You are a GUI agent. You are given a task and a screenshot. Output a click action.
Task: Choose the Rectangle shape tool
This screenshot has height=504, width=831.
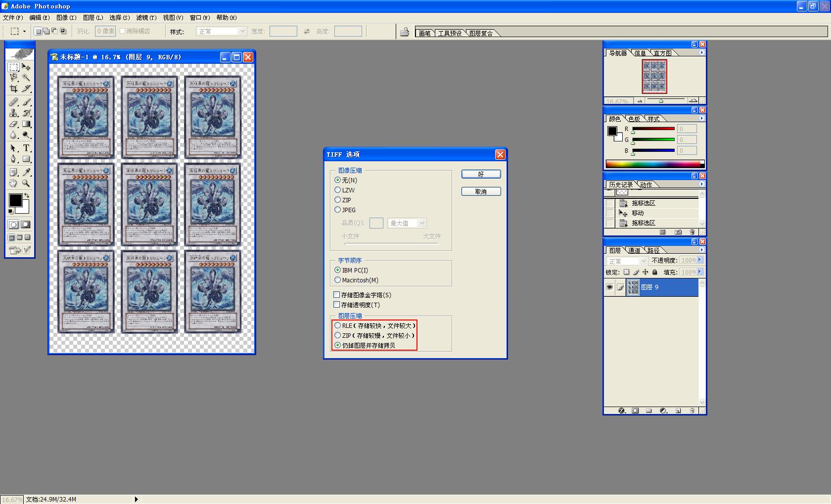coord(26,159)
